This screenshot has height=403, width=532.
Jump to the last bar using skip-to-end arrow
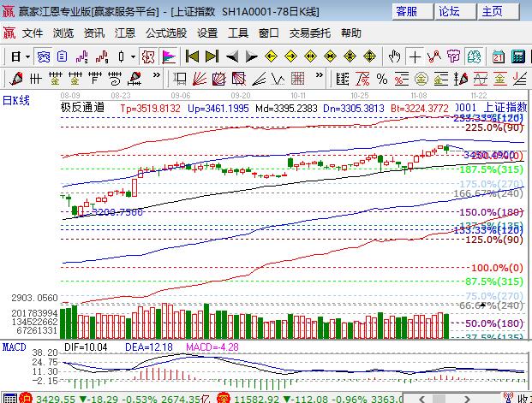(x=212, y=56)
